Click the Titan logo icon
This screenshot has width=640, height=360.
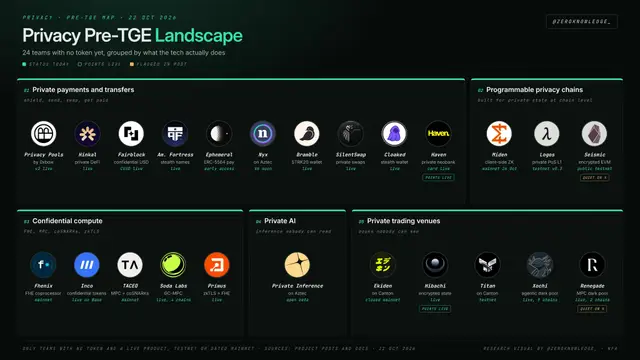point(487,265)
